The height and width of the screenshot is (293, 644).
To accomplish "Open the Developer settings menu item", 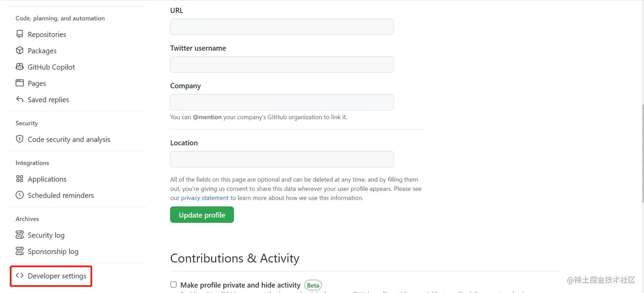I will 57,276.
